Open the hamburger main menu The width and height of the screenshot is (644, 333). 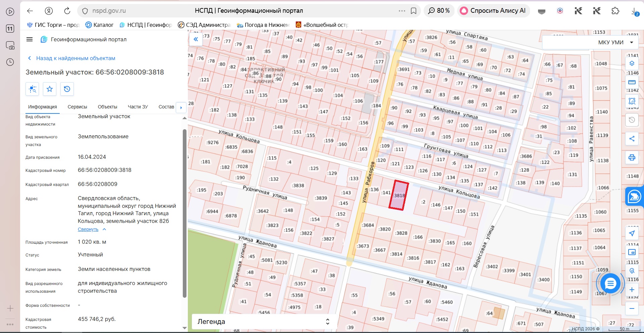tap(30, 39)
